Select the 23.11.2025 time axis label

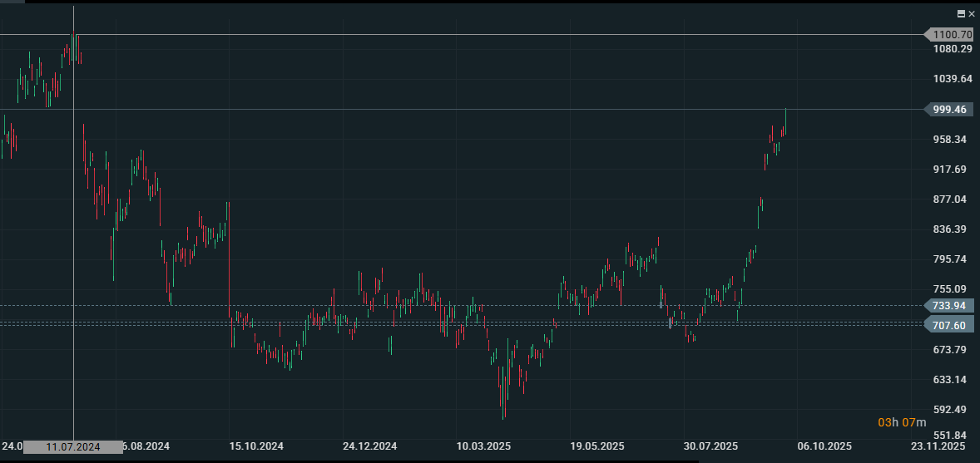pos(938,446)
